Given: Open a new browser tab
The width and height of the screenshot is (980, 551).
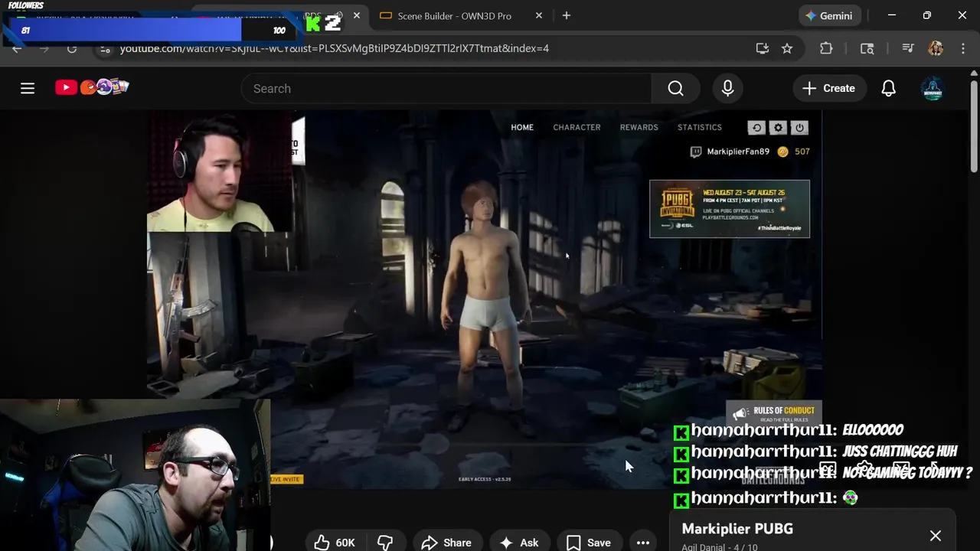Looking at the screenshot, I should (x=567, y=15).
